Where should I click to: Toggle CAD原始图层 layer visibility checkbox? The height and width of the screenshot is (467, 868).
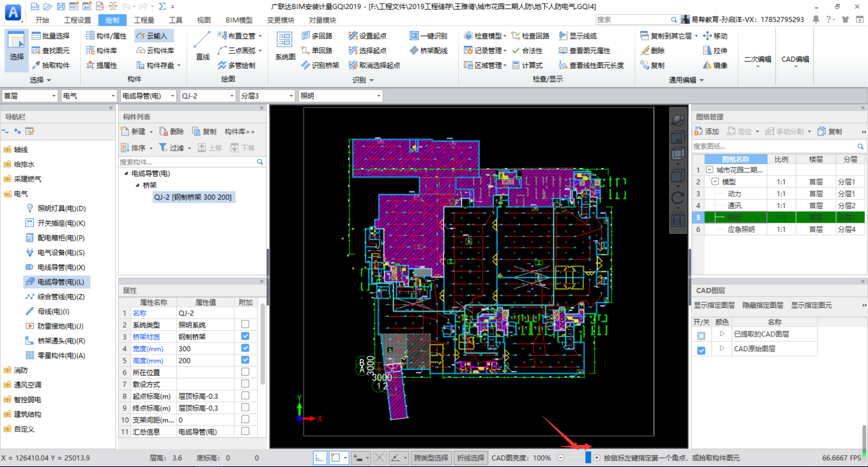(x=701, y=350)
